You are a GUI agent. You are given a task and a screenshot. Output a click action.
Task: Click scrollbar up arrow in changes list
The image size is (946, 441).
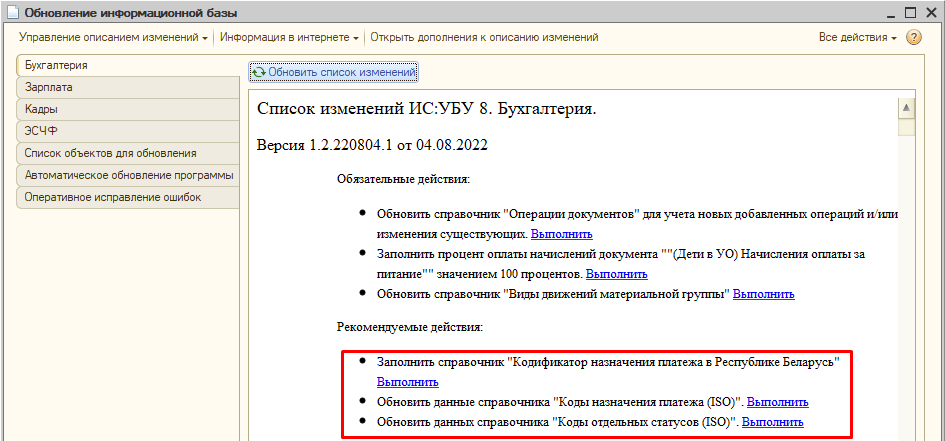pos(906,107)
